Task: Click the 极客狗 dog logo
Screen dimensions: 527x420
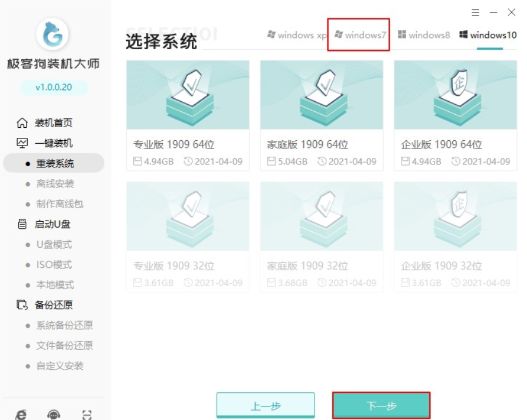Action: (53, 34)
